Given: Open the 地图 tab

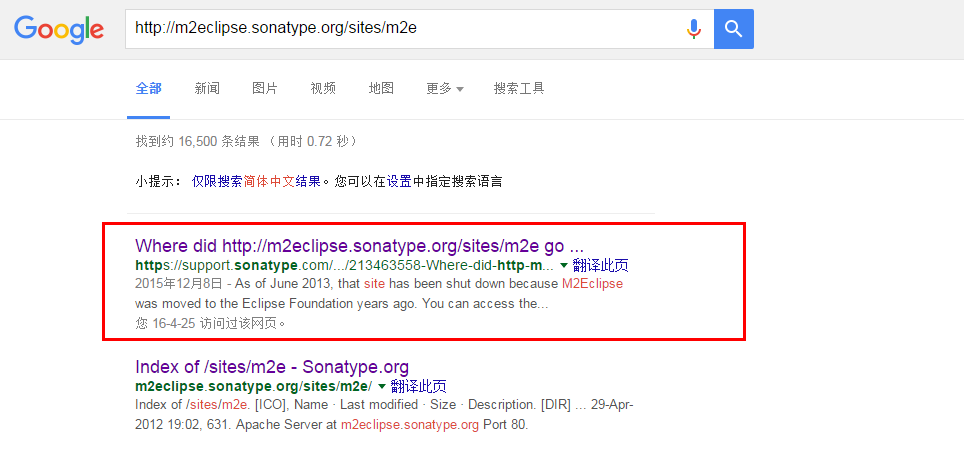Looking at the screenshot, I should tap(381, 89).
